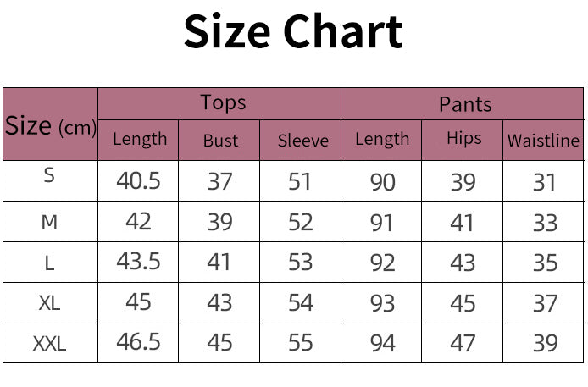
Task: Select the XXL size row label
Action: pyautogui.click(x=49, y=344)
